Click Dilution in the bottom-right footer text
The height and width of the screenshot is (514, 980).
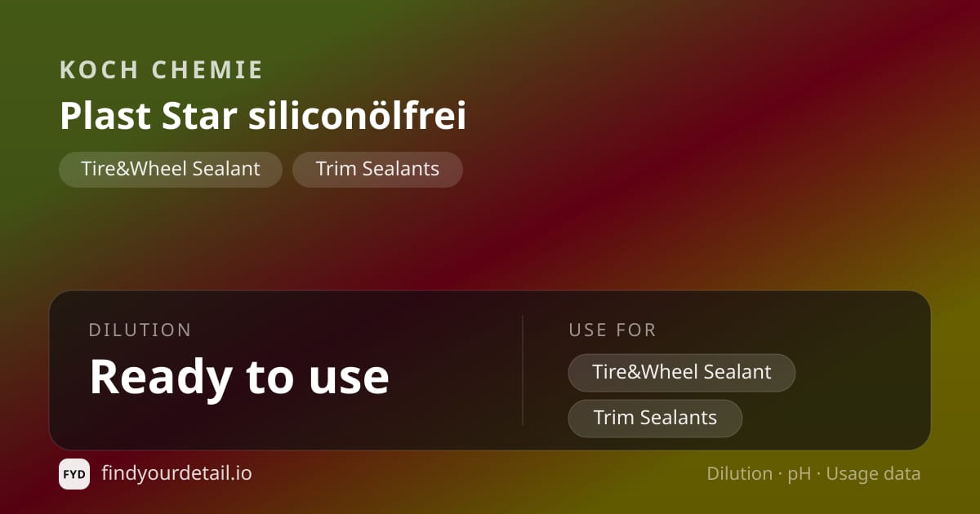pos(739,474)
